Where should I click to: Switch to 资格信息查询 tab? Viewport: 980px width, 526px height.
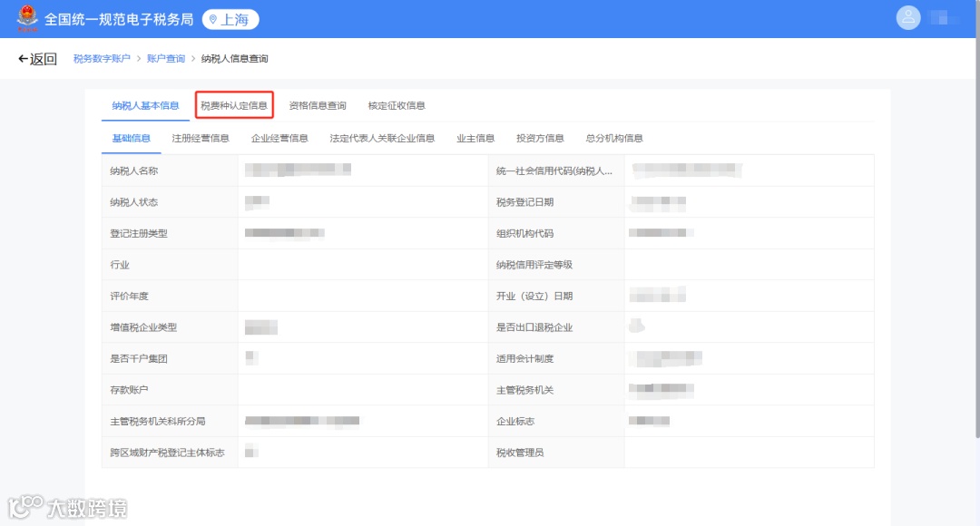318,105
